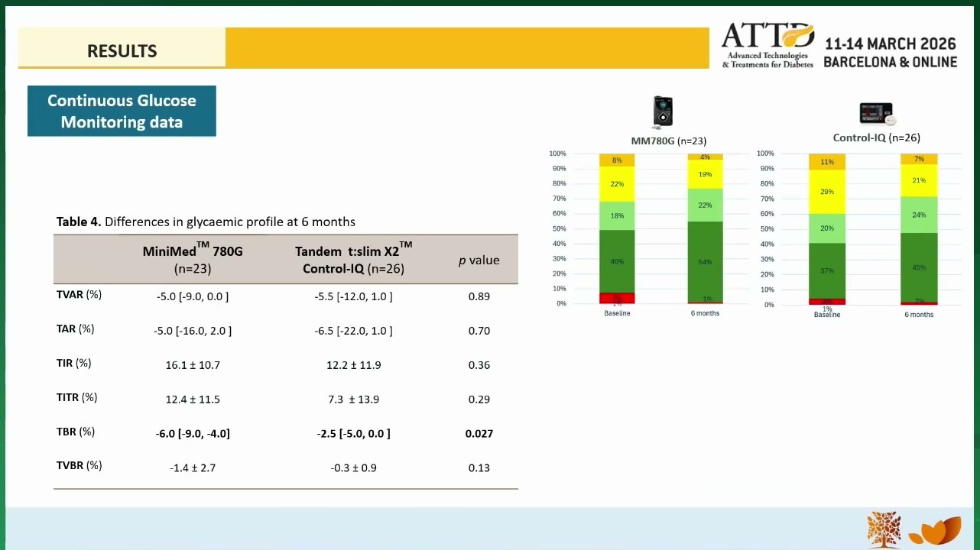Click the 18% light green segment in MM780G baseline bar
Screen dimensions: 980x550
(617, 216)
